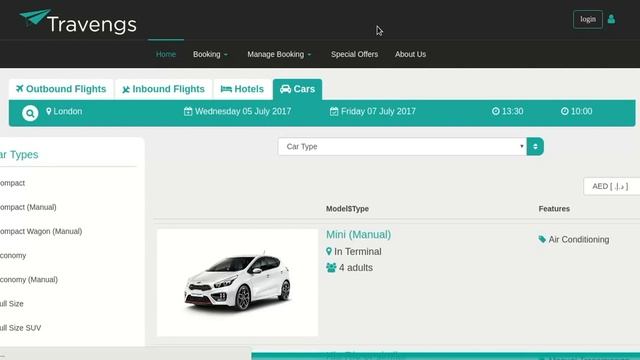Select Full Size car type
The height and width of the screenshot is (360, 640).
[x=12, y=304]
